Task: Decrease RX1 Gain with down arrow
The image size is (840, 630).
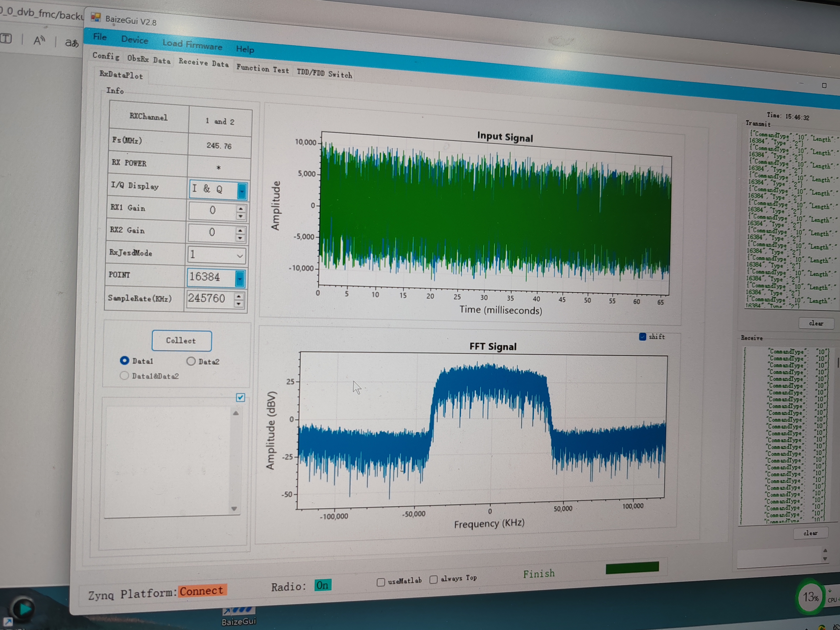Action: point(241,216)
